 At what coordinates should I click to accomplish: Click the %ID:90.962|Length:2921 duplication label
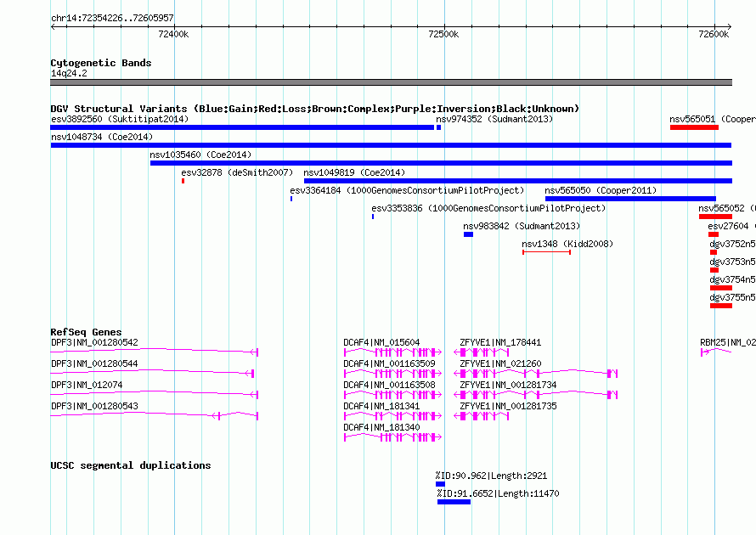click(491, 476)
